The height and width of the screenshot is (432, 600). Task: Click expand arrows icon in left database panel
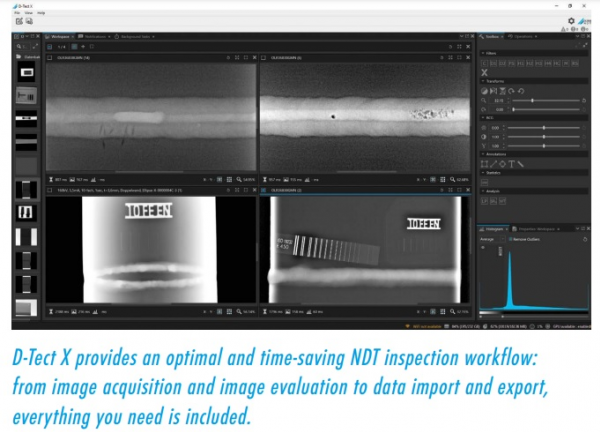click(35, 46)
